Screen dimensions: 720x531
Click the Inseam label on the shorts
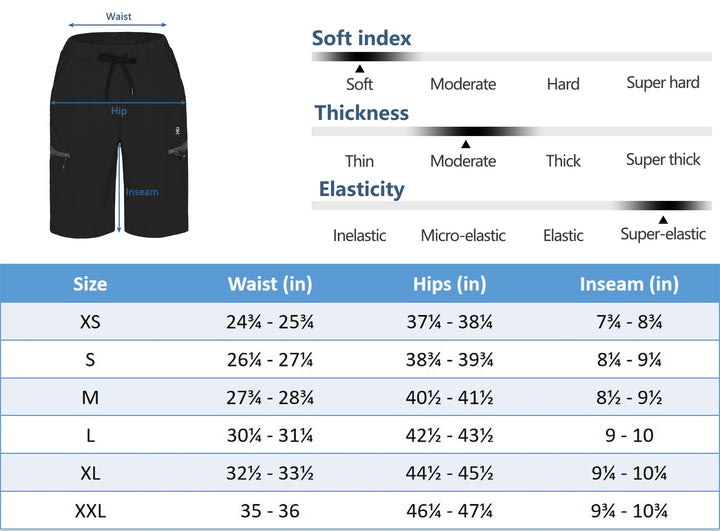(x=142, y=192)
